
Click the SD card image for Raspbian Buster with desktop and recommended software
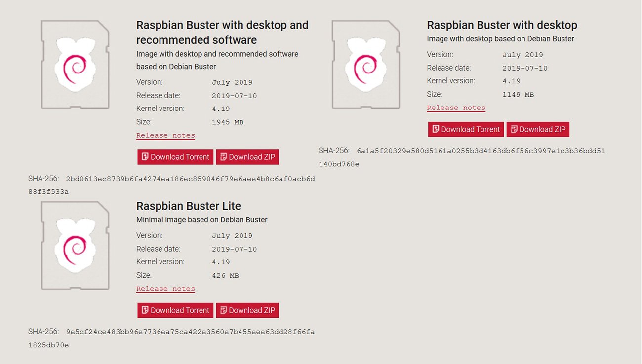point(75,64)
